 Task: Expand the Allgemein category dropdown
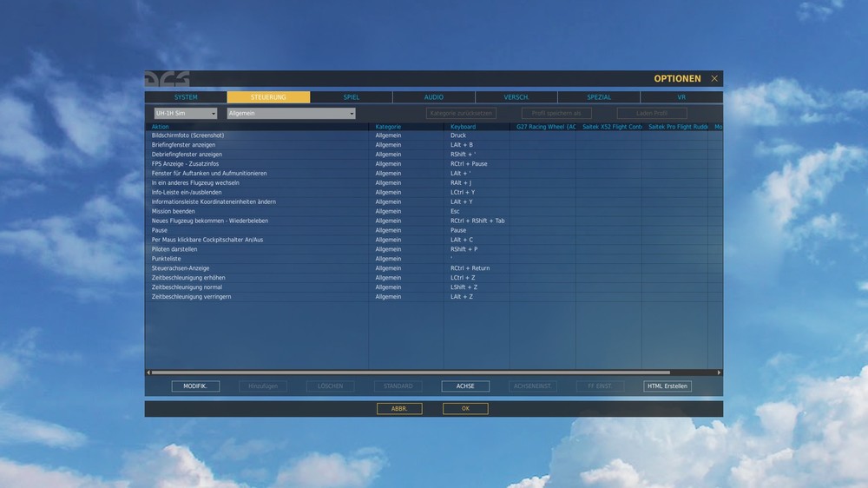tap(291, 113)
